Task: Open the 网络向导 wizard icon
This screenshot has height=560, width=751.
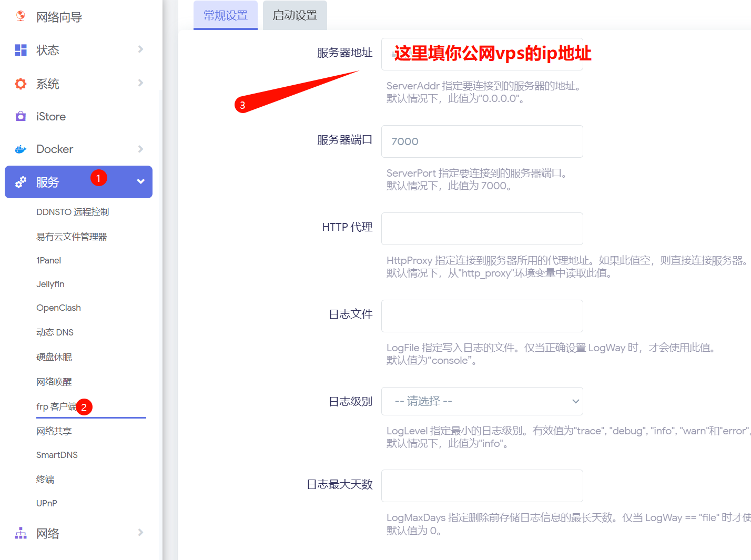Action: click(20, 16)
